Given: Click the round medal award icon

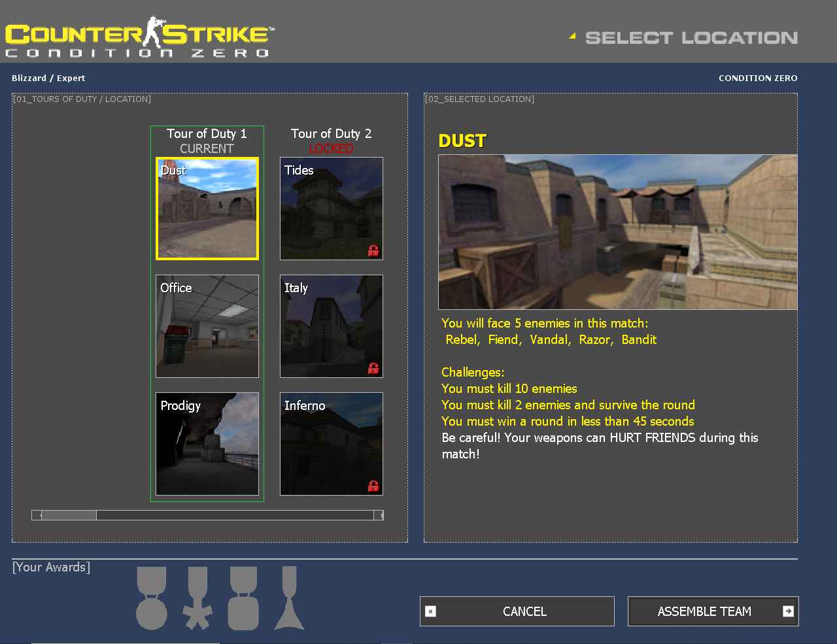Looking at the screenshot, I should pyautogui.click(x=152, y=598).
